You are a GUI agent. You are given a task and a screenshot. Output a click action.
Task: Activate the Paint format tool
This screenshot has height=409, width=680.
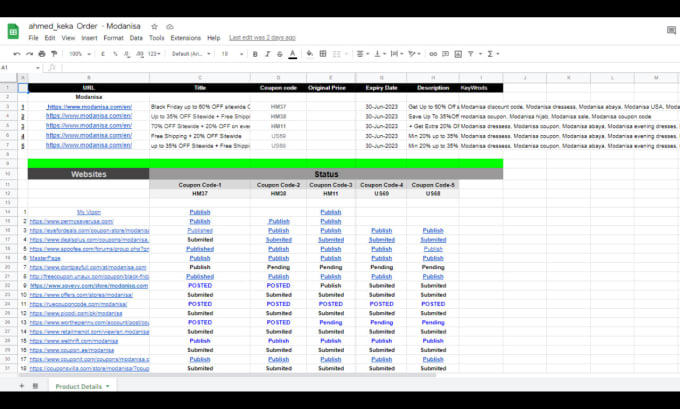coord(54,54)
